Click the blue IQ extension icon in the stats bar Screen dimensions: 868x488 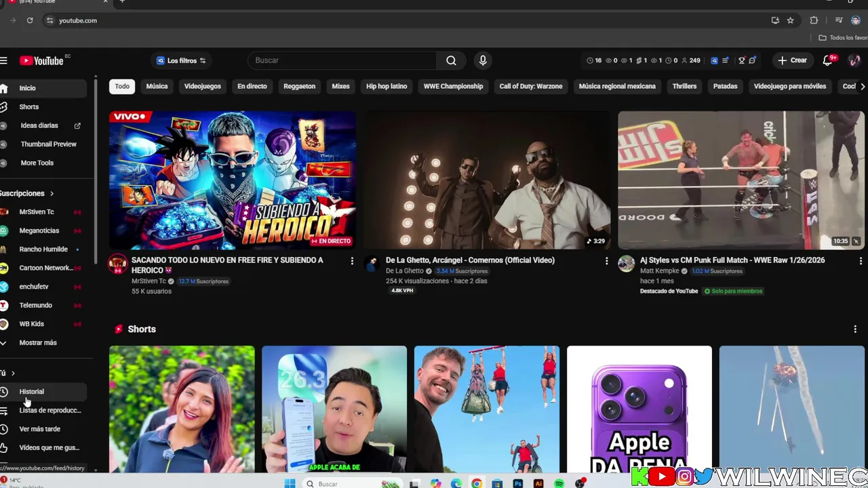coord(714,60)
